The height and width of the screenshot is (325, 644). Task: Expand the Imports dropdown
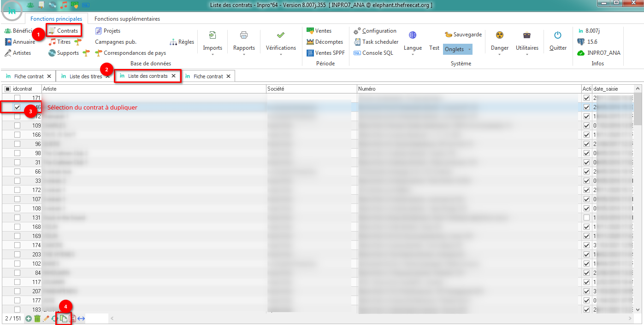(x=213, y=48)
